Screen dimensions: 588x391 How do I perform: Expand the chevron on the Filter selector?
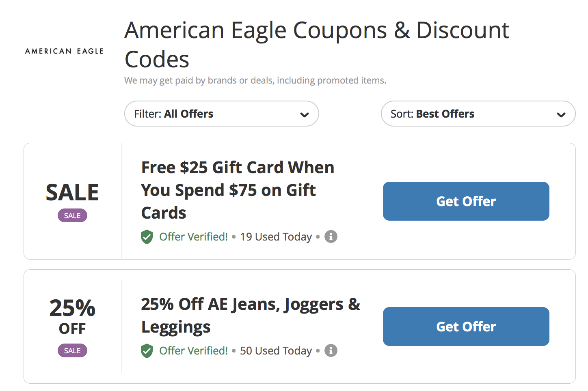pyautogui.click(x=305, y=115)
